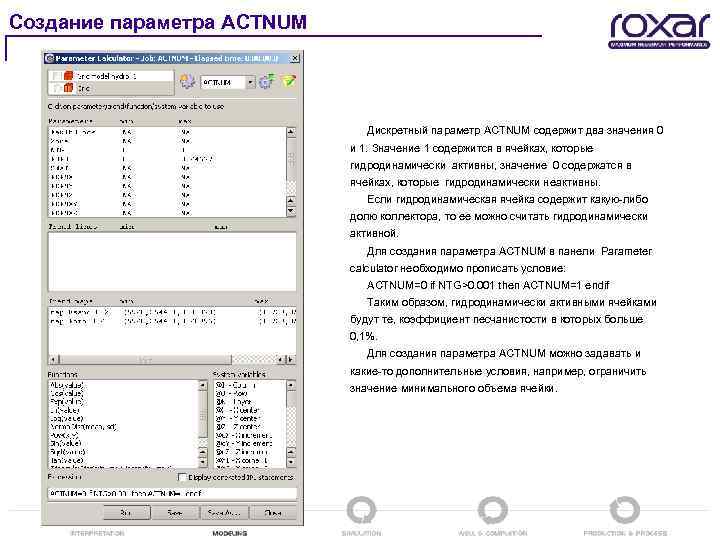Click the Parameters column header
This screenshot has height=540, width=720.
click(x=71, y=121)
